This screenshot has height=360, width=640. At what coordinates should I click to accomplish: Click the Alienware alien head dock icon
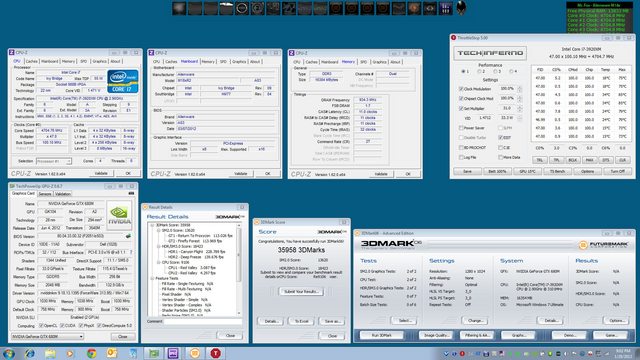[461, 8]
